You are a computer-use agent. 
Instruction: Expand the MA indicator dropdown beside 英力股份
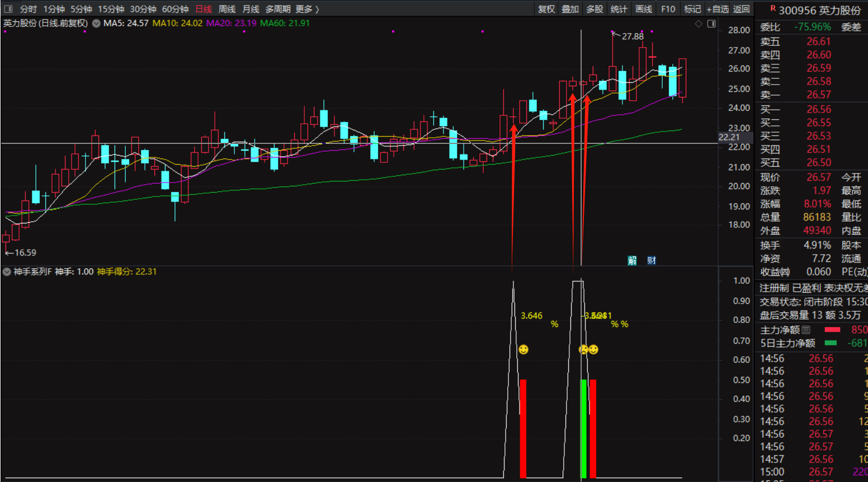96,24
